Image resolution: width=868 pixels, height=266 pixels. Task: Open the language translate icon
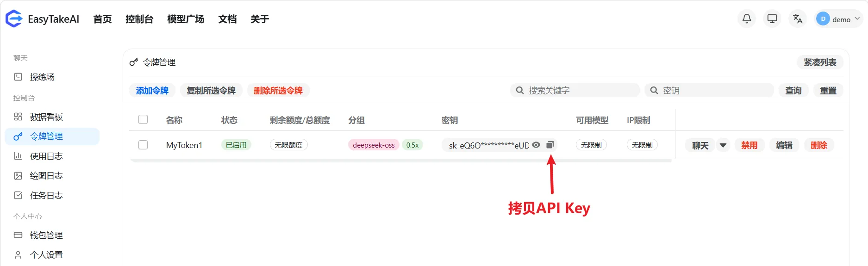click(798, 19)
